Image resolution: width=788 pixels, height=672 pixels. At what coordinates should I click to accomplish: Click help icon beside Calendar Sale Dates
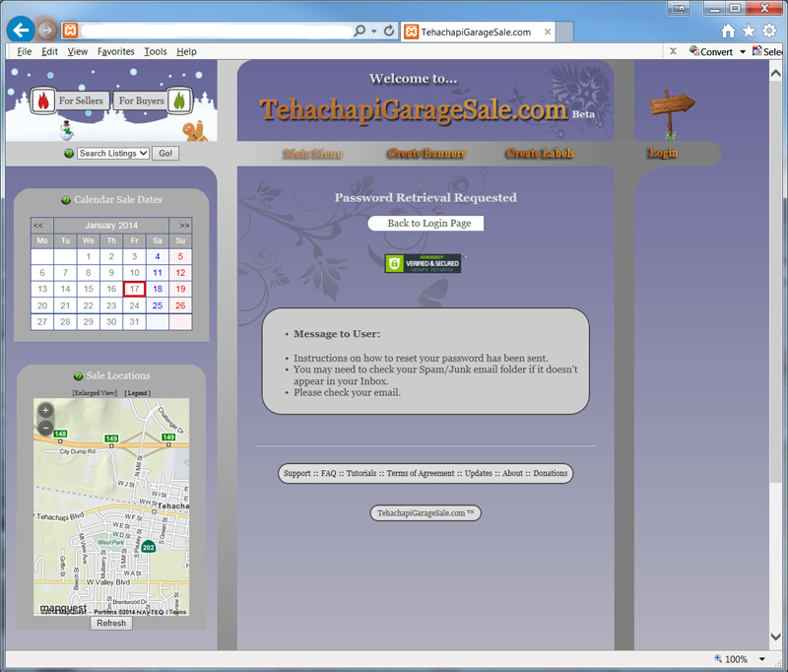[x=66, y=200]
